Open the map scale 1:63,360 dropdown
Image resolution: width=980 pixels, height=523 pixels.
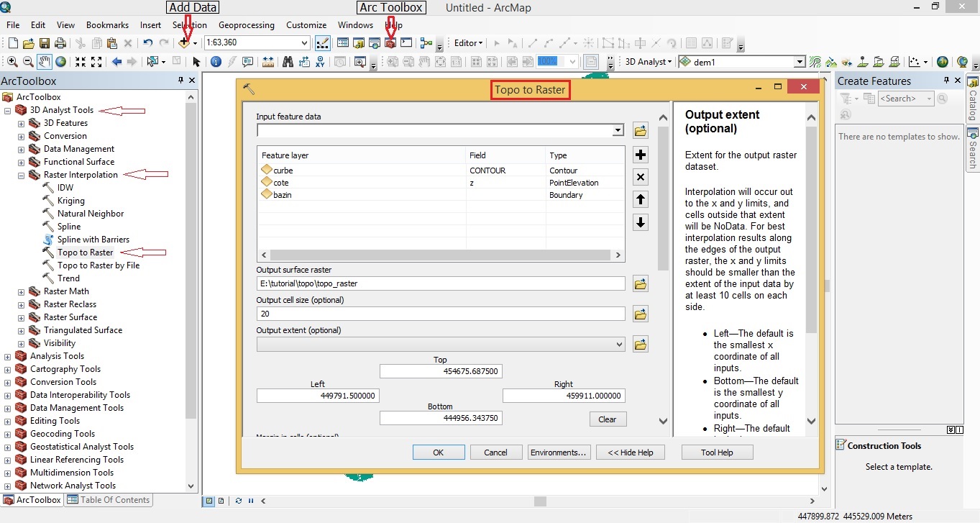point(305,43)
